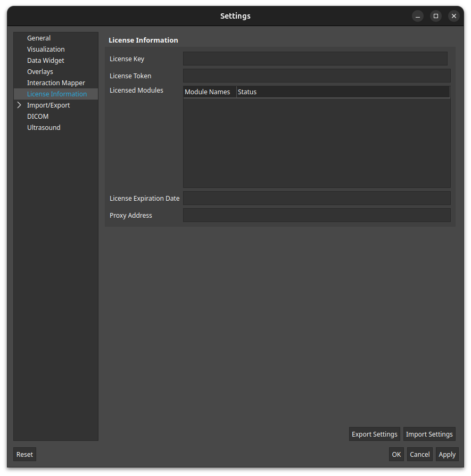Close the Settings window
This screenshot has width=471, height=476.
(x=453, y=16)
